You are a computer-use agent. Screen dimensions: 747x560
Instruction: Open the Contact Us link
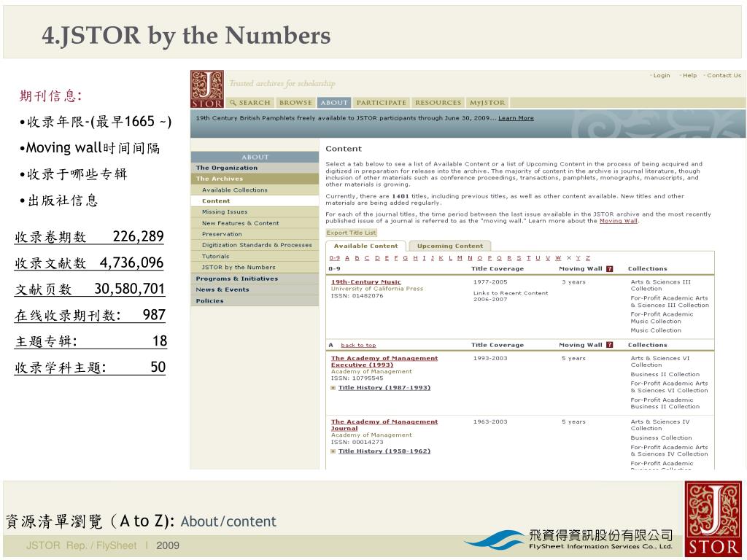[724, 76]
